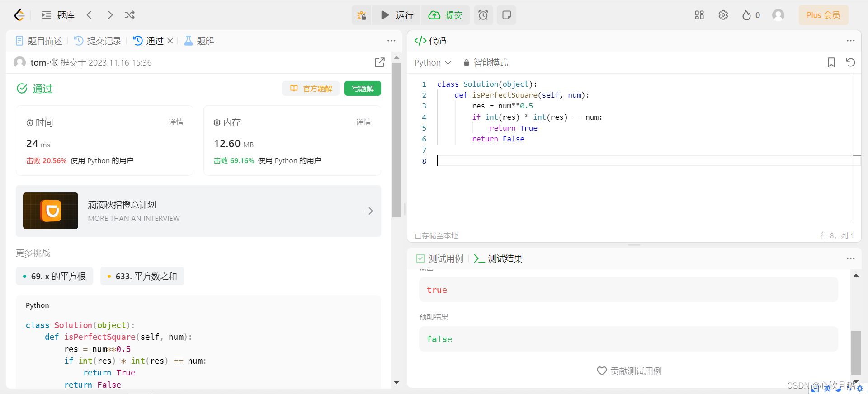
Task: Click left panel scroll up arrow
Action: (x=396, y=57)
